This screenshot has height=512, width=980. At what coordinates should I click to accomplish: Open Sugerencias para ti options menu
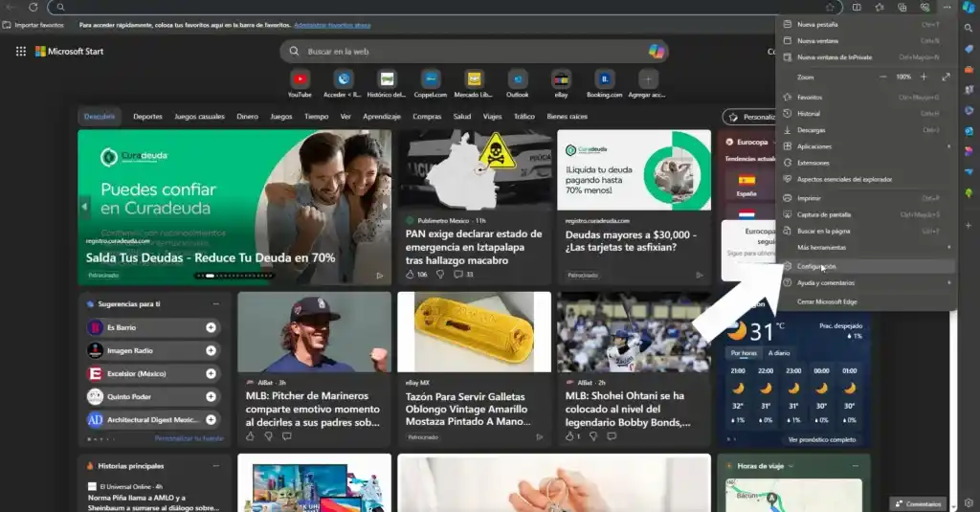[x=215, y=304]
